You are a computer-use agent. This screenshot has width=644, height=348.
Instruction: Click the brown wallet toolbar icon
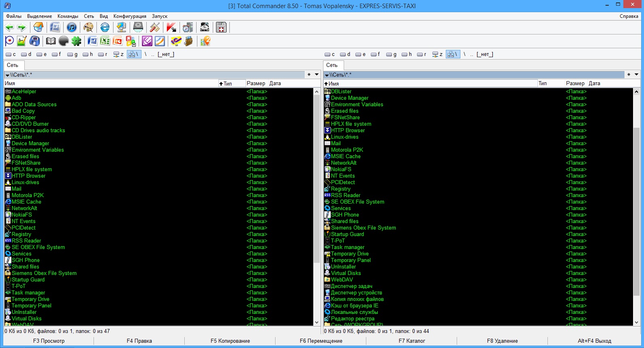pyautogui.click(x=188, y=41)
